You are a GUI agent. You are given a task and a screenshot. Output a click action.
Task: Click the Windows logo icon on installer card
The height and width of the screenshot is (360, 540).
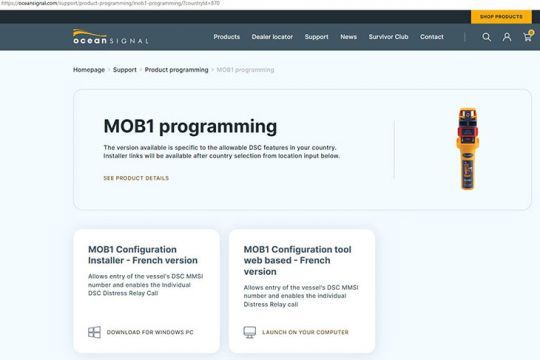94,332
